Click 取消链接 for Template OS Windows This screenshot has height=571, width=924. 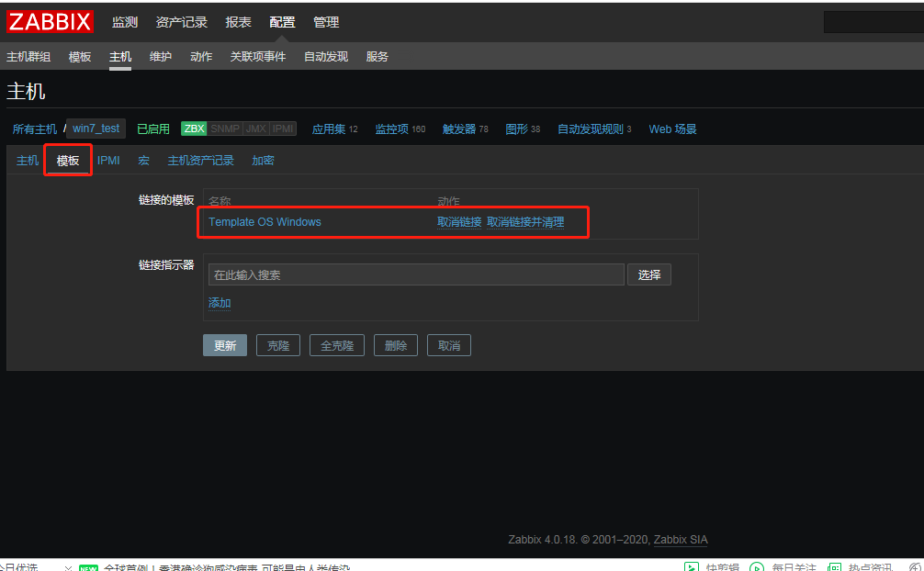pos(459,222)
